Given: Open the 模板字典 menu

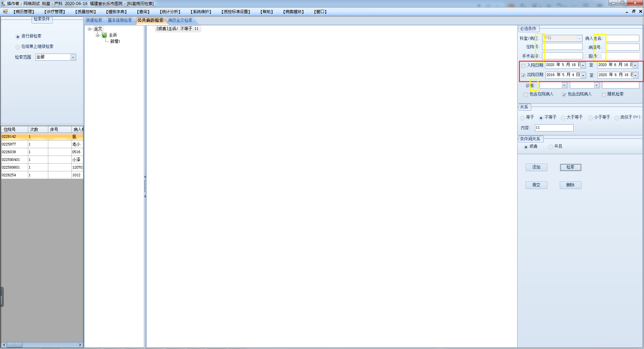Looking at the screenshot, I should click(116, 12).
